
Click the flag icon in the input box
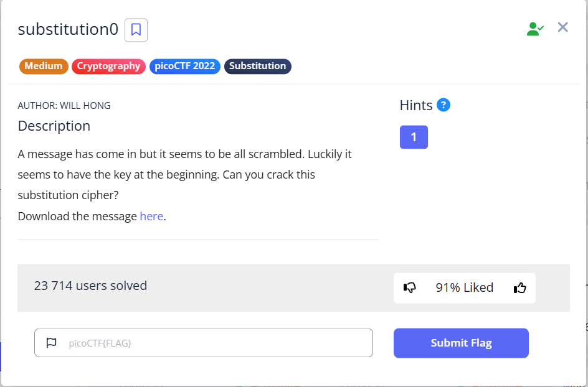tap(52, 343)
